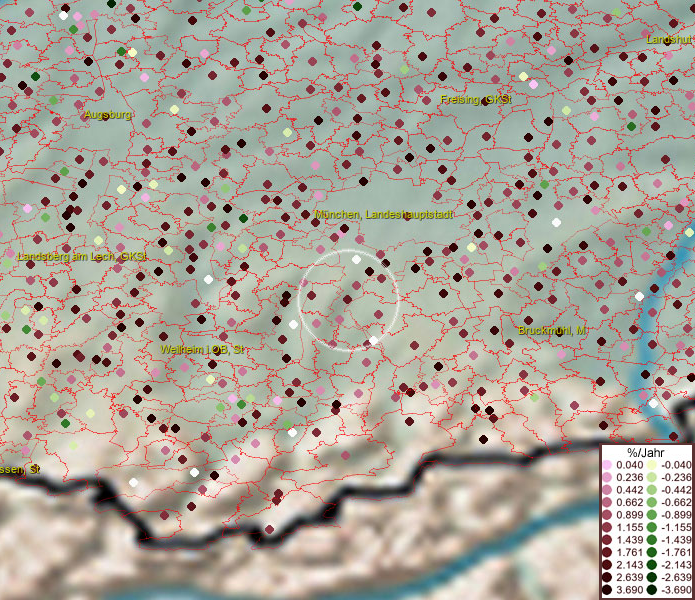Select the Freising GKSt map label
This screenshot has width=695, height=600.
point(476,100)
